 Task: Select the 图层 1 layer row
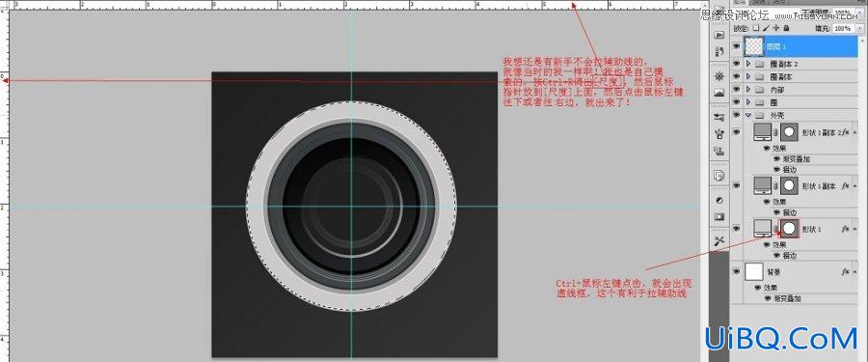click(794, 47)
